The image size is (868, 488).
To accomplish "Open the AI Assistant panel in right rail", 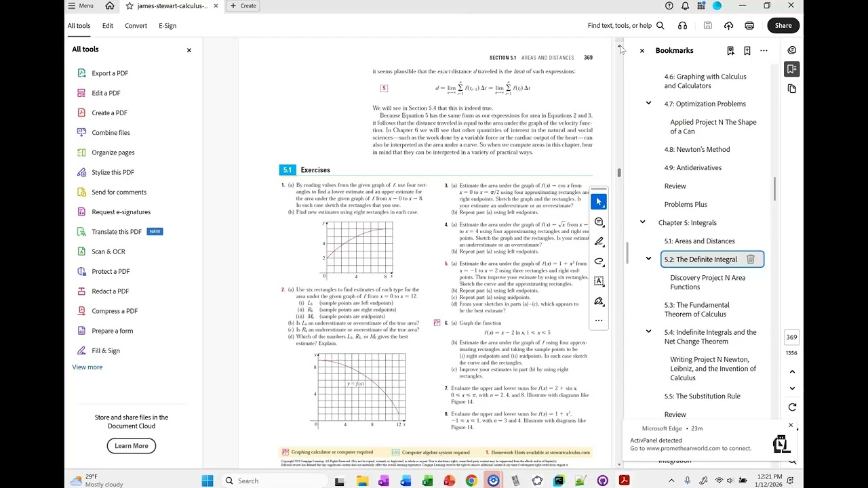I will point(791,50).
